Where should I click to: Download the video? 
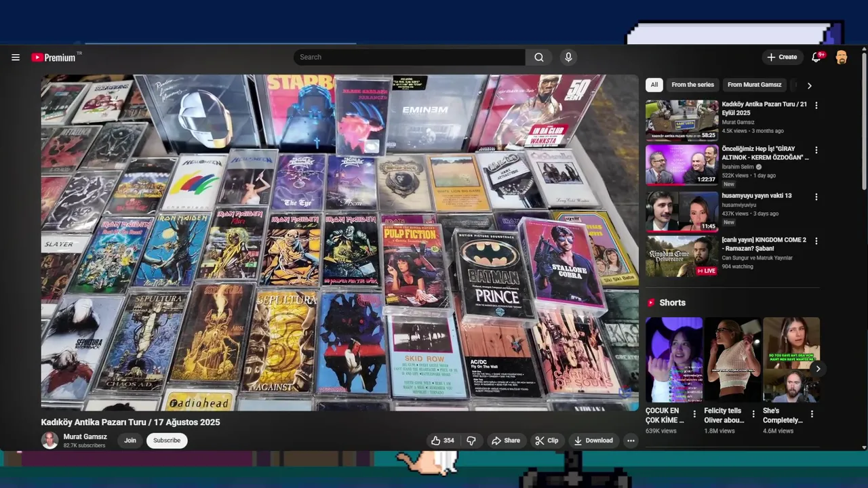point(593,441)
